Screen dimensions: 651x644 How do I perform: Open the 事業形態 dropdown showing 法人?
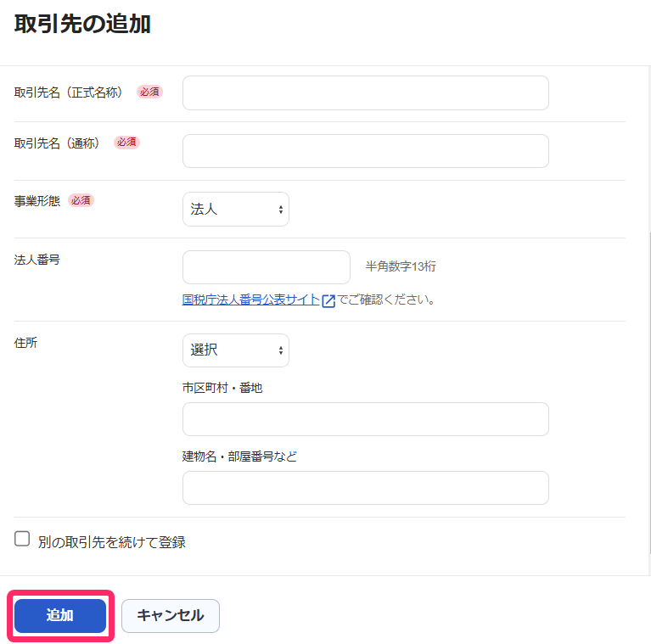(236, 209)
